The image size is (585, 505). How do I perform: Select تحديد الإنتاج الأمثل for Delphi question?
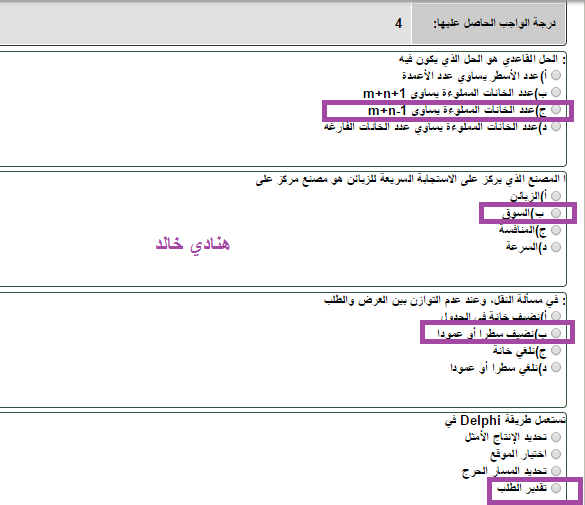coord(556,437)
